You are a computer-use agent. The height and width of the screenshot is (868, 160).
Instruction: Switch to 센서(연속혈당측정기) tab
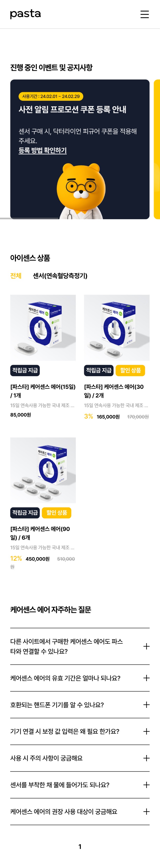(60, 276)
